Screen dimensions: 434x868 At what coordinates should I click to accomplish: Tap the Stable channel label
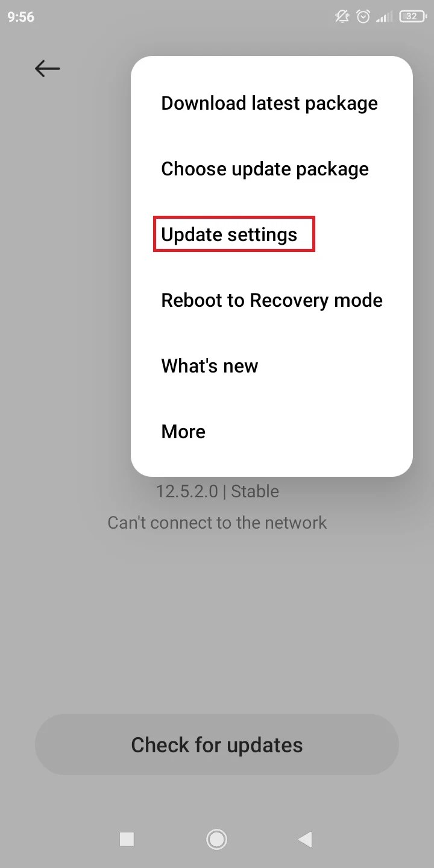coord(255,491)
